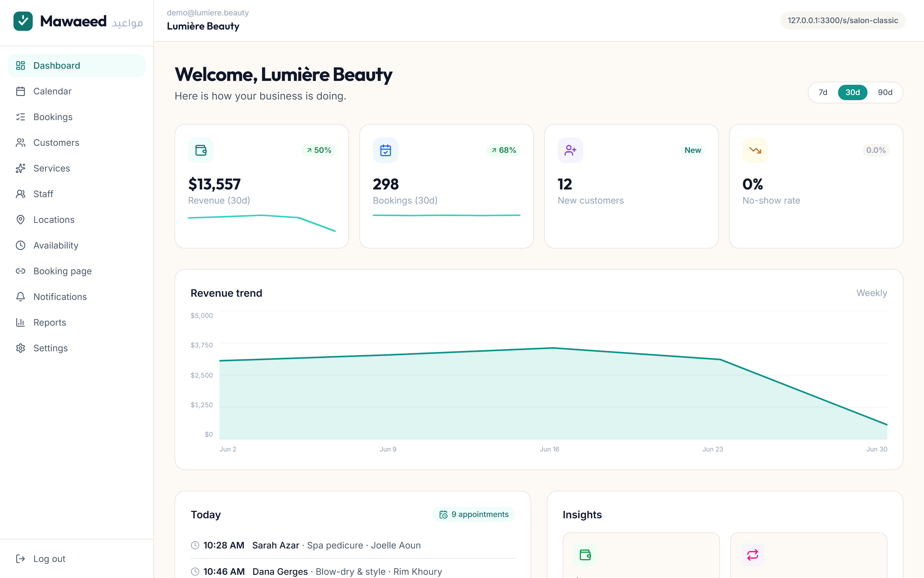Click the Availability clock icon
The image size is (924, 578).
click(x=21, y=245)
